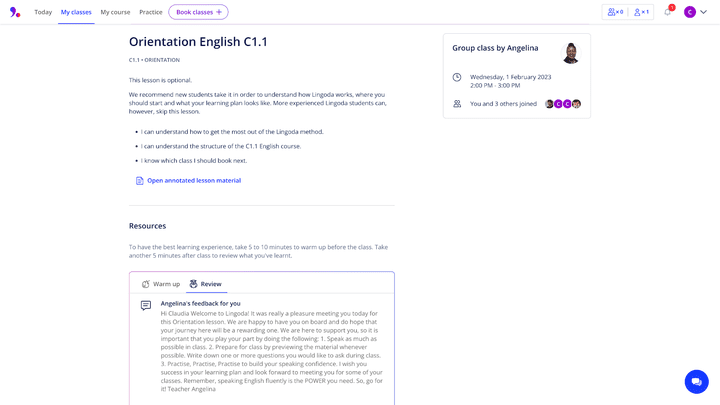Screen dimensions: 720x405
Task: Click teacher Angelina's profile photo
Action: [570, 53]
